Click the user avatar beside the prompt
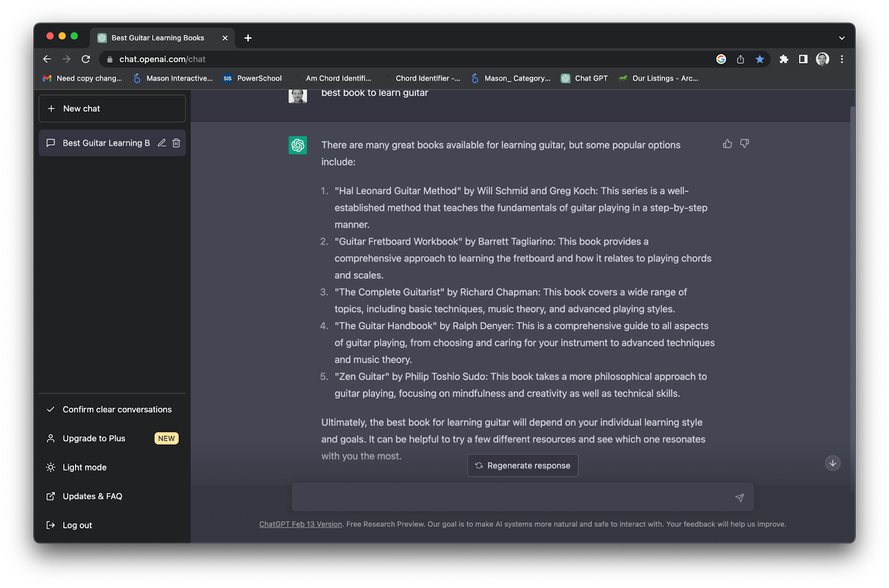 tap(298, 96)
